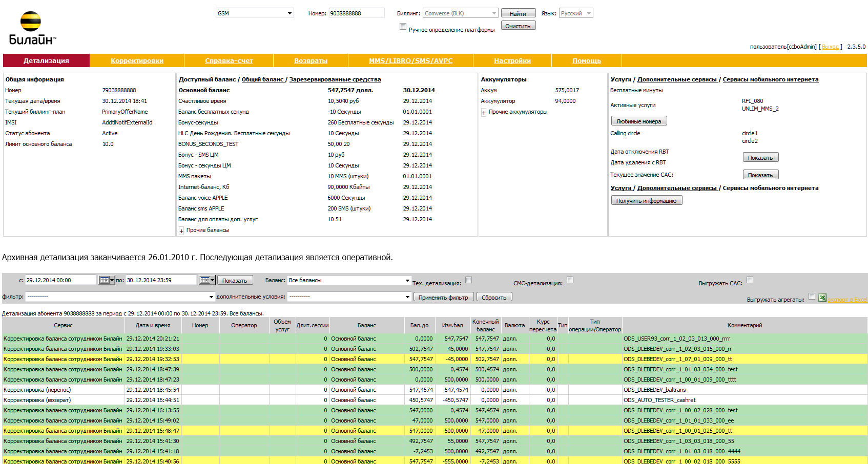
Task: Click Calling circle value circle2
Action: point(750,141)
